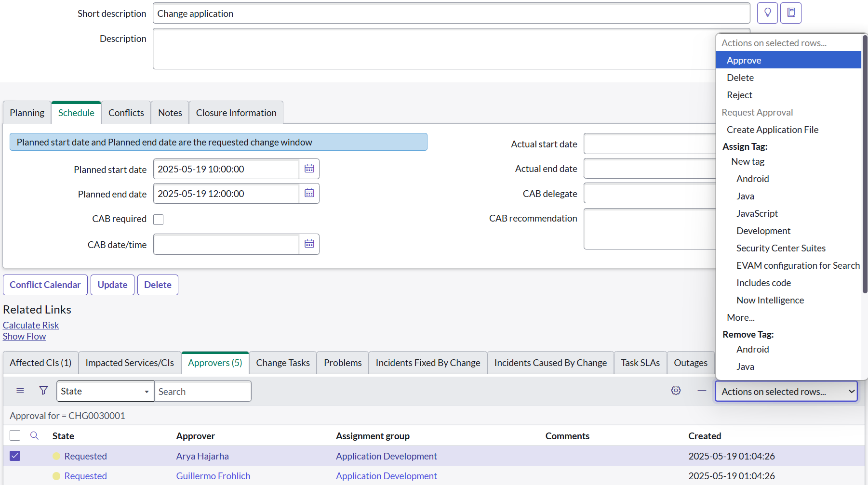Open the Incidents Caused By Change tab
Viewport: 868px width, 485px height.
click(550, 363)
